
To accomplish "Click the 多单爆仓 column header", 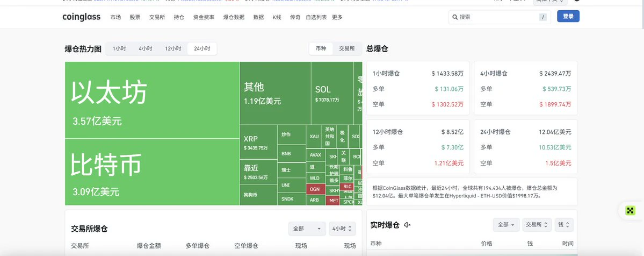I will (198, 246).
